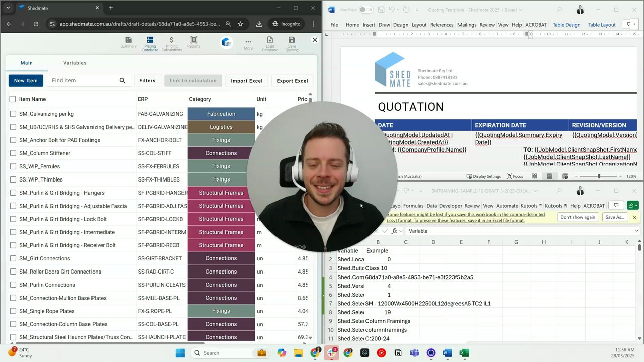The height and width of the screenshot is (362, 644).
Task: Open the Table Design tab in Word
Action: 566,25
